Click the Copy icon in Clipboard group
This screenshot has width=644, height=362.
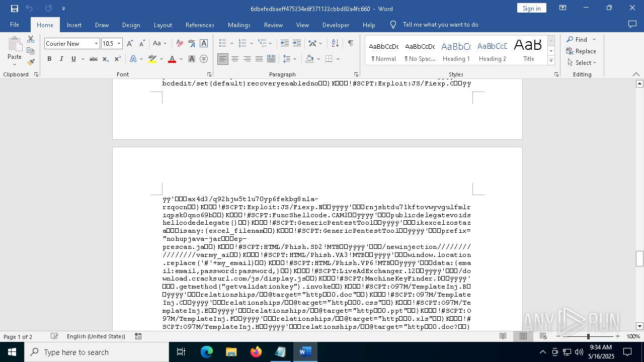(31, 51)
